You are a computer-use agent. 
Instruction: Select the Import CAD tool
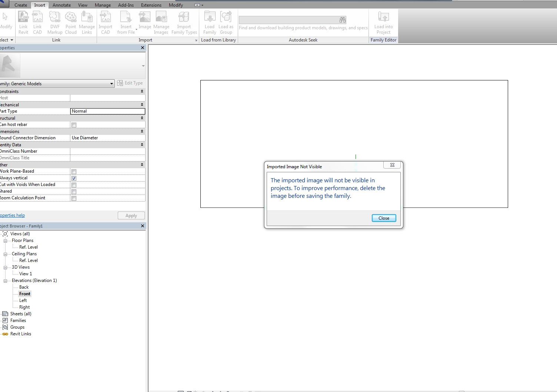pos(105,21)
